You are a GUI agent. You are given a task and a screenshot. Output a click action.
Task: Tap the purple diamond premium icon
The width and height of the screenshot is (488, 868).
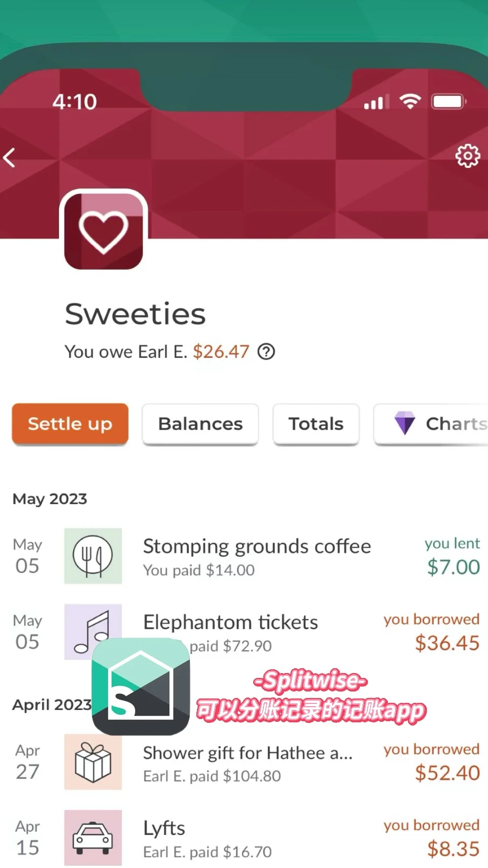[x=405, y=423]
